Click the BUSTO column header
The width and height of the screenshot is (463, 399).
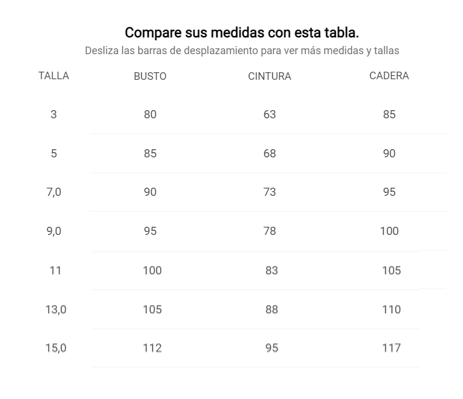(x=150, y=76)
